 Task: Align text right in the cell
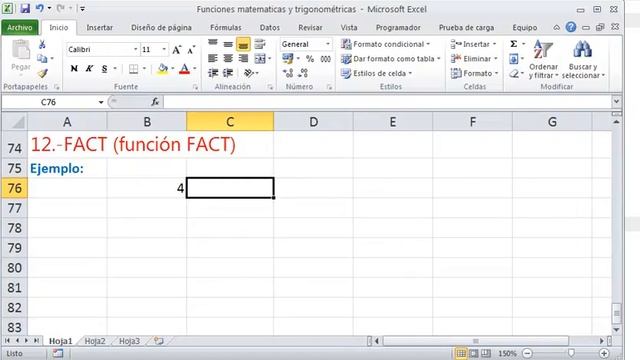click(243, 58)
